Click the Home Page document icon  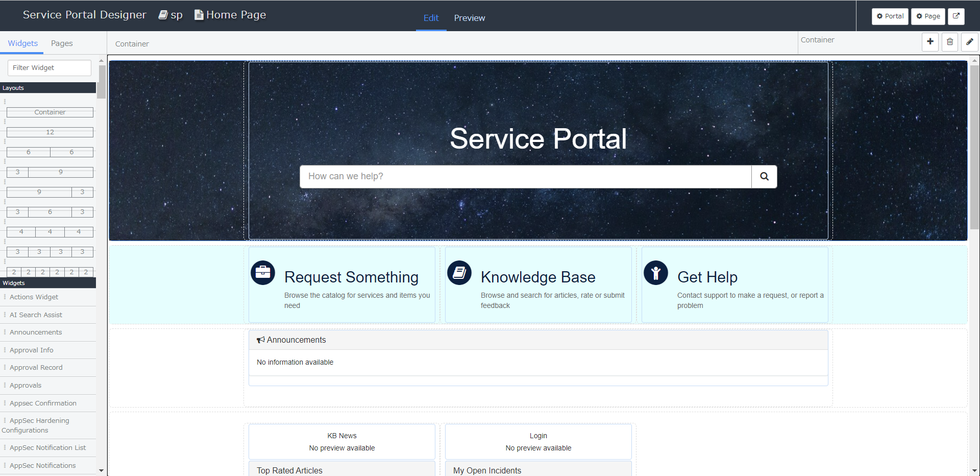(x=199, y=14)
